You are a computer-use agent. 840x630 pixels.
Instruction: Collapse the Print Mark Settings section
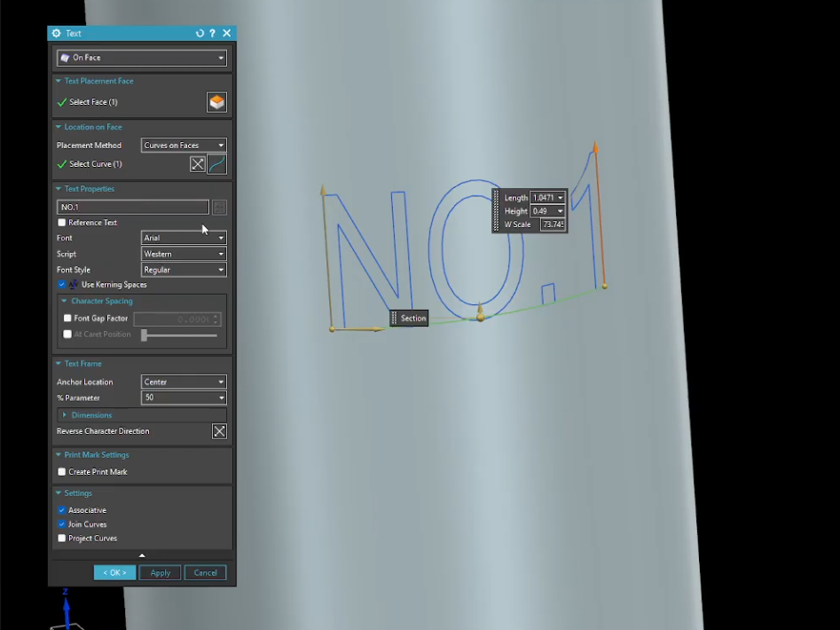[x=59, y=455]
